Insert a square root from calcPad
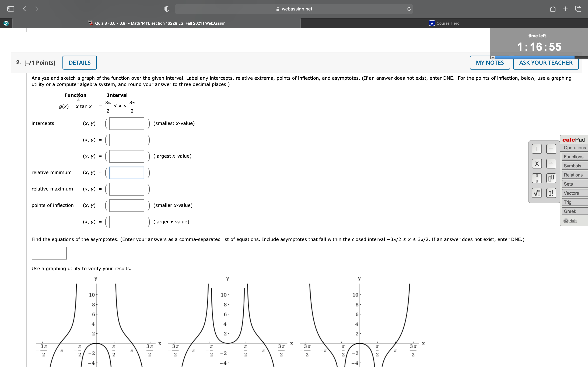588x367 pixels. pos(537,193)
